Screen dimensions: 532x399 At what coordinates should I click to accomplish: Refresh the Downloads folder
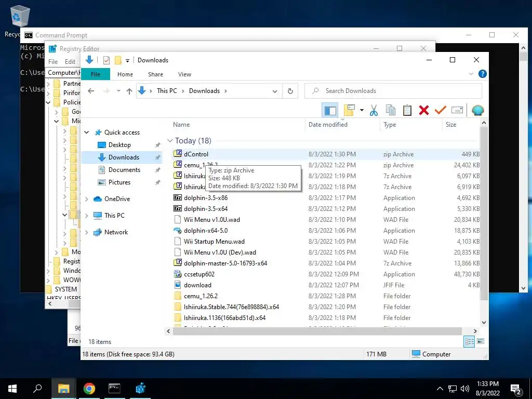click(290, 91)
